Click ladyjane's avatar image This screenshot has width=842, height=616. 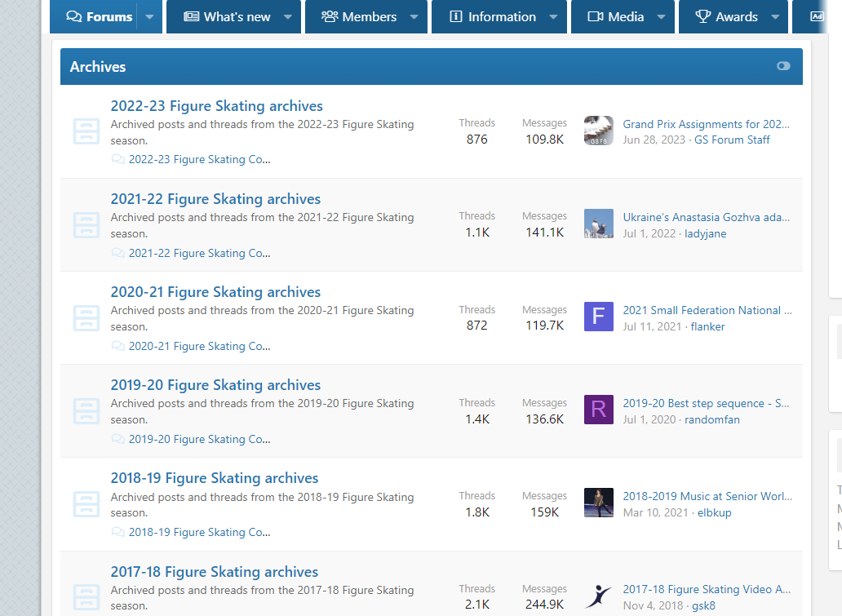(x=598, y=224)
